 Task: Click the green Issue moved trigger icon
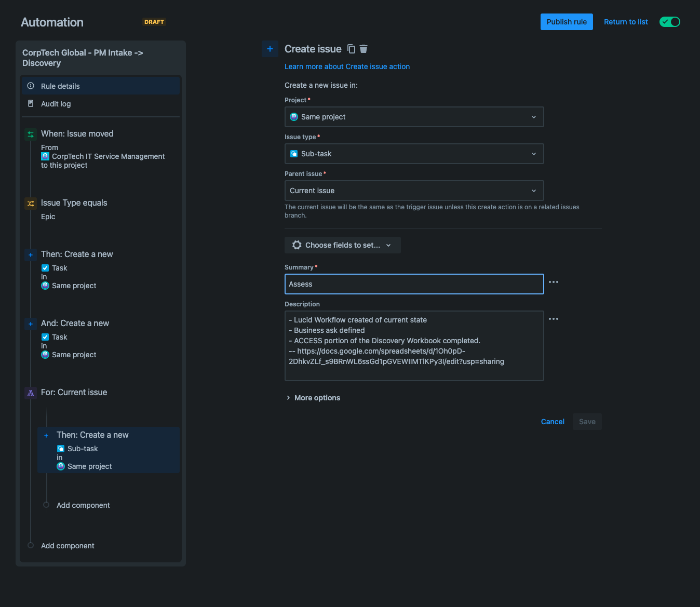point(30,134)
